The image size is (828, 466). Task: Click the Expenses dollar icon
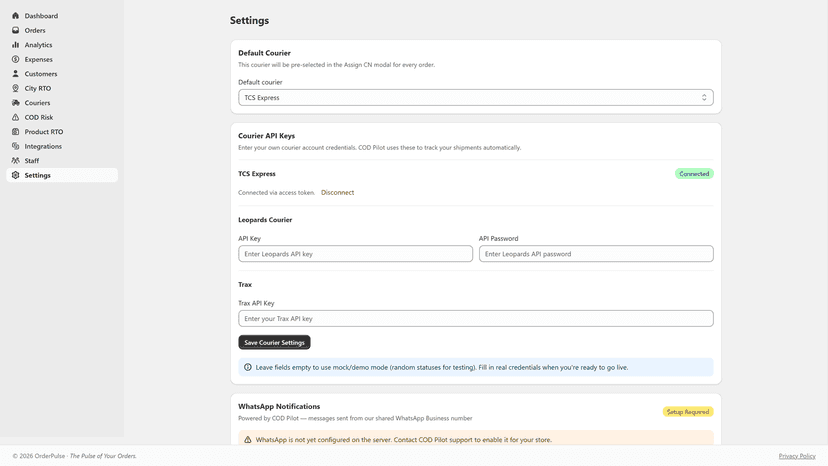[15, 59]
